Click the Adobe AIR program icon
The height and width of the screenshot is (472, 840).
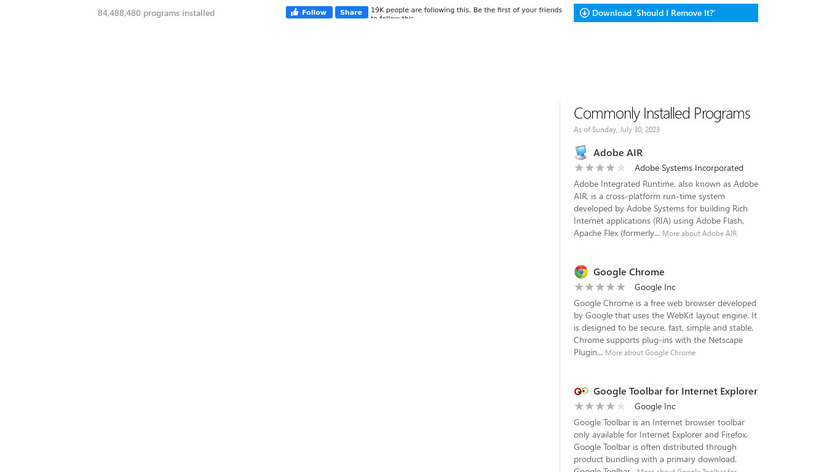point(581,153)
